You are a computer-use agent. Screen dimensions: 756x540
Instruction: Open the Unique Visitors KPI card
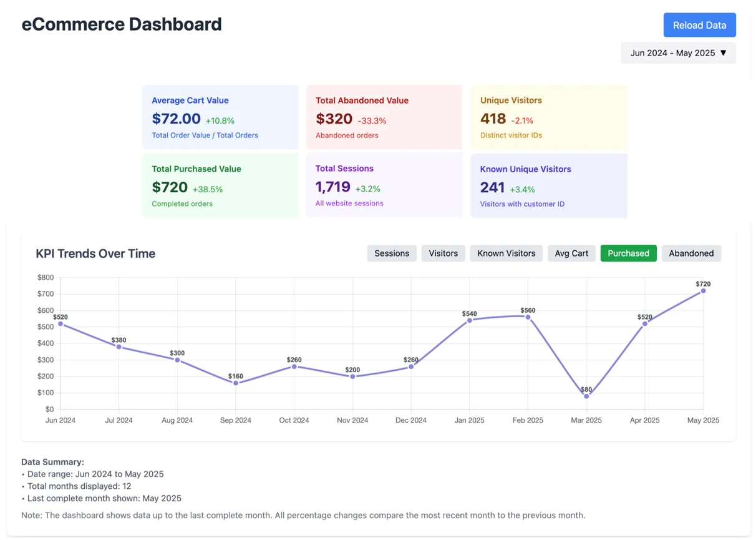[x=548, y=117]
